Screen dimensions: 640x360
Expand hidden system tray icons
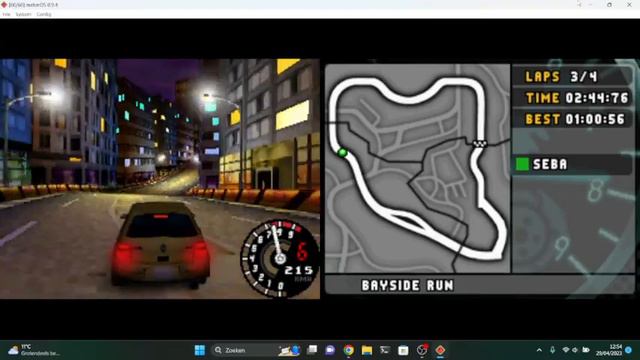(x=539, y=350)
